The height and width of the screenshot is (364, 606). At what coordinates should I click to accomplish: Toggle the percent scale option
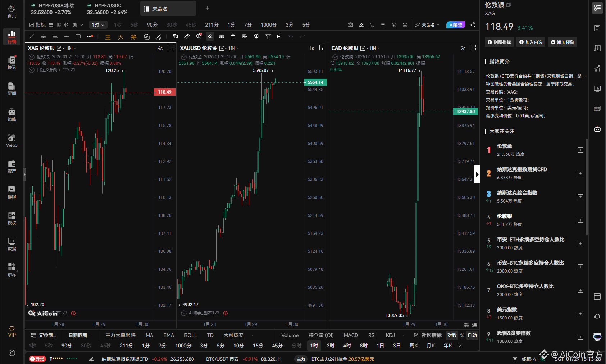pyautogui.click(x=462, y=335)
